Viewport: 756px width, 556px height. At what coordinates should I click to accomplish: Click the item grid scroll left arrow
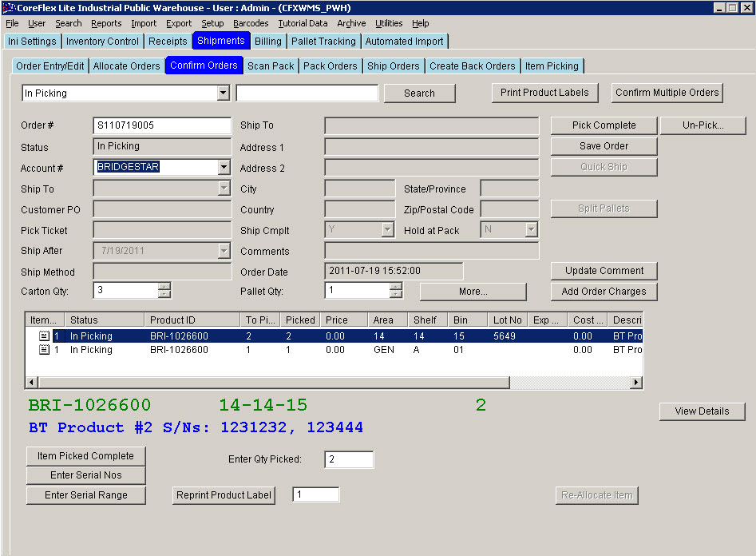tap(31, 383)
